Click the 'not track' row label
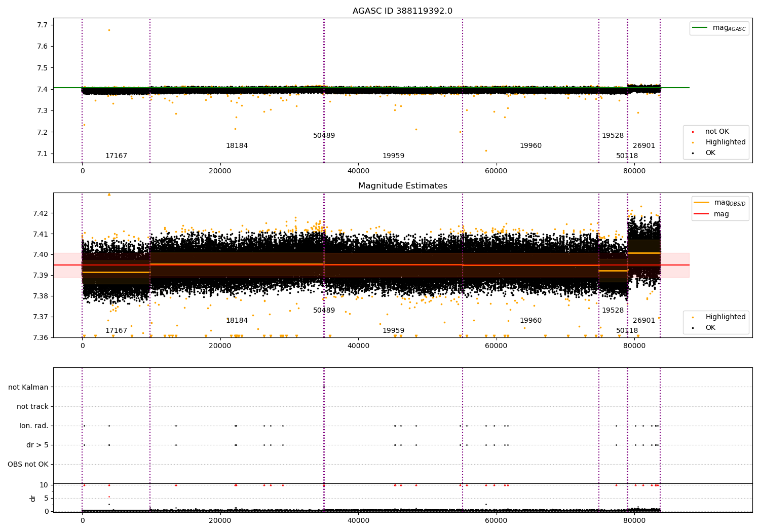This screenshot has width=760, height=532. 32,406
